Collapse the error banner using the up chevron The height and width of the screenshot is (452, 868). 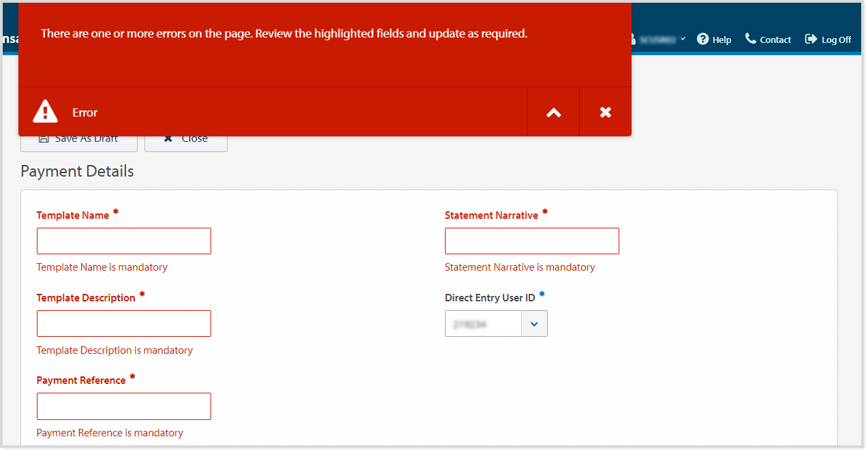553,112
